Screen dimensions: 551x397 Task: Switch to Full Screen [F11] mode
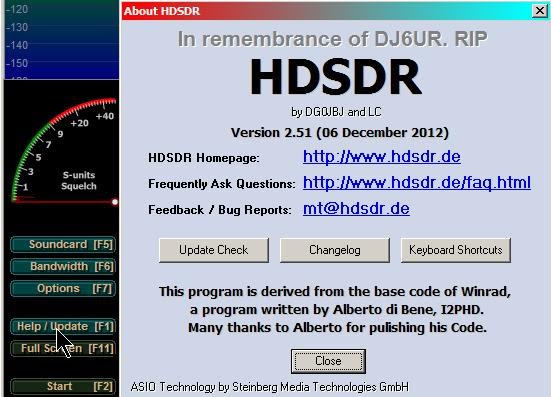point(63,349)
